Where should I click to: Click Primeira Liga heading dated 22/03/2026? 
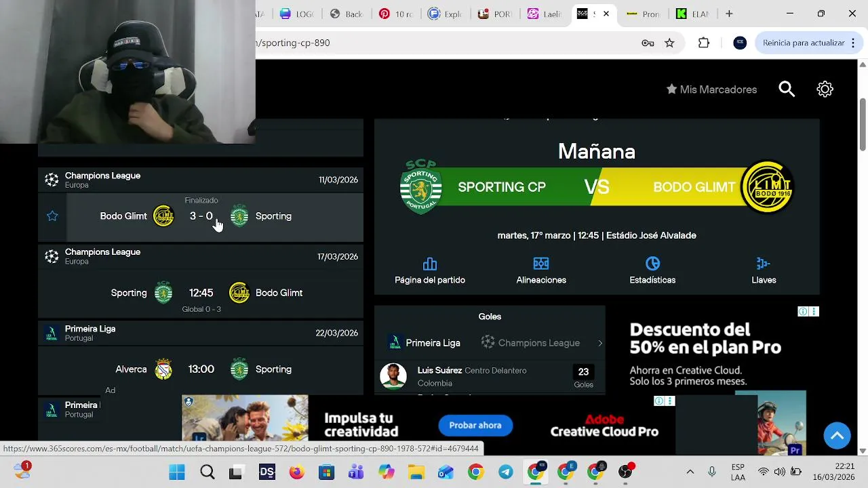[90, 329]
